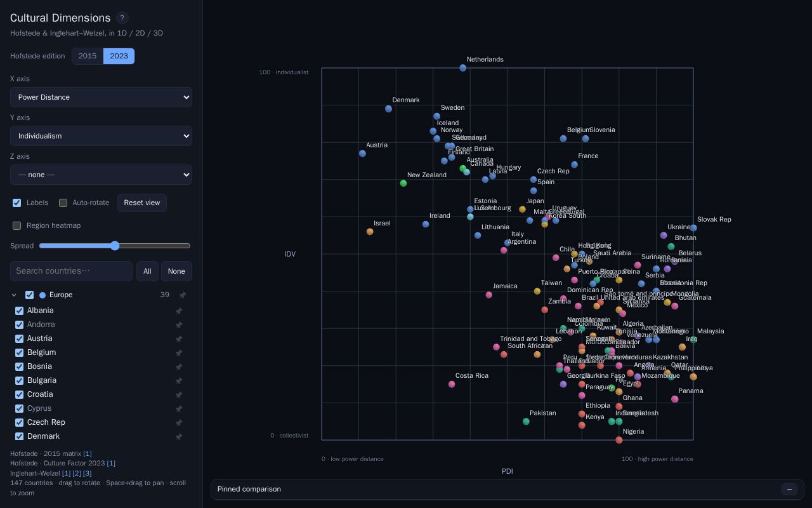Click the Netherlands data point
The height and width of the screenshot is (508, 812).
(463, 68)
